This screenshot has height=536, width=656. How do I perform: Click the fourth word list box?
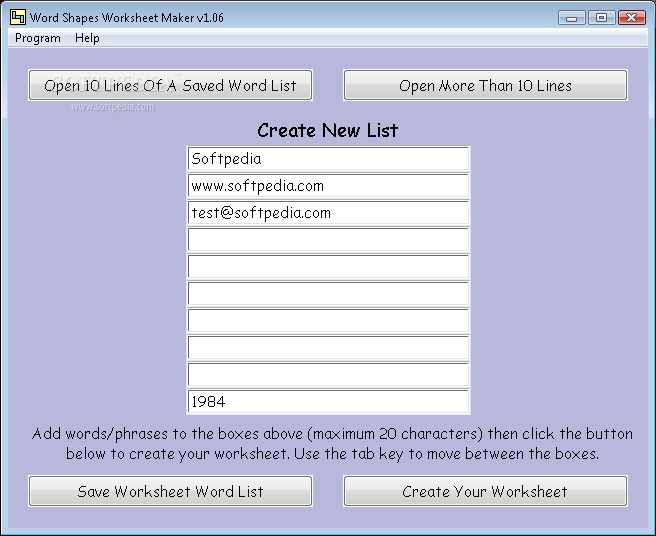coord(328,239)
